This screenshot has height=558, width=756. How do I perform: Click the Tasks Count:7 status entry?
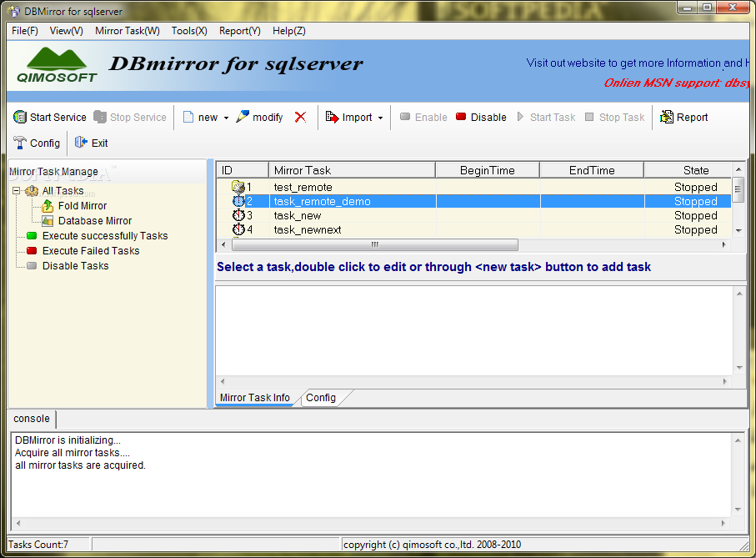coord(38,545)
